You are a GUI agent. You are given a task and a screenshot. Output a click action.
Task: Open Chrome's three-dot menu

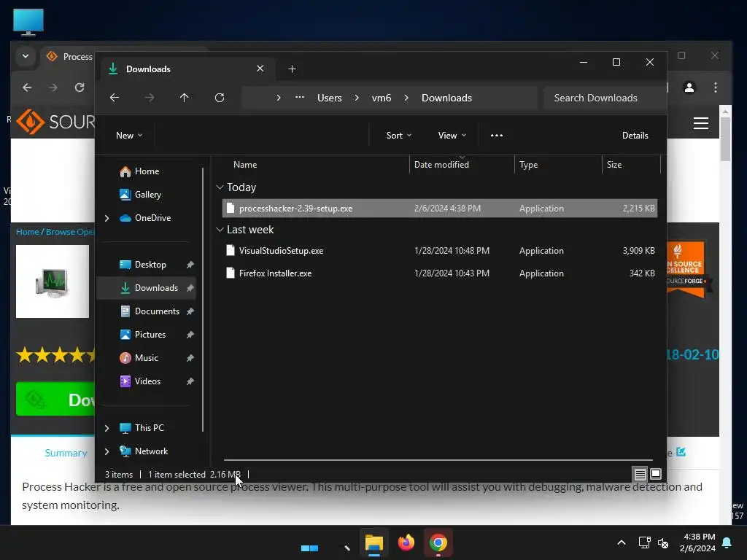point(715,87)
